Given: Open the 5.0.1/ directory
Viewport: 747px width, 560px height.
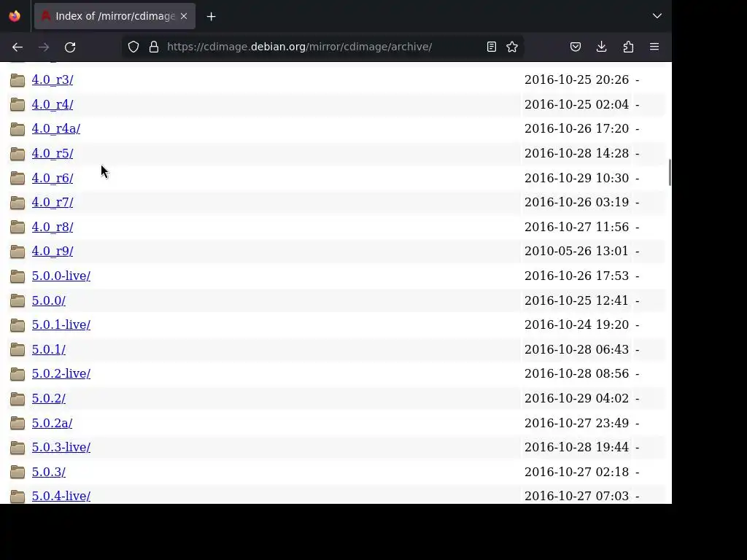Looking at the screenshot, I should tap(49, 349).
